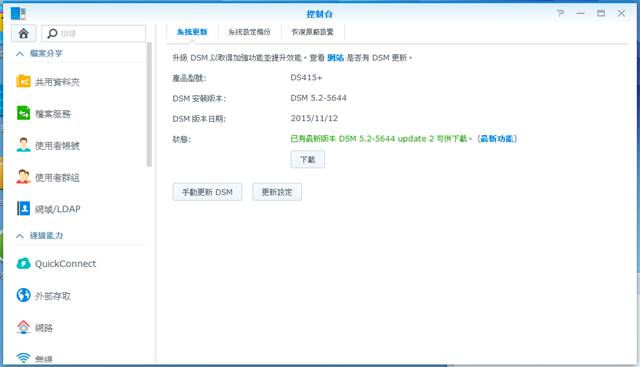
Task: Click the 外部存取 label
Action: point(53,296)
